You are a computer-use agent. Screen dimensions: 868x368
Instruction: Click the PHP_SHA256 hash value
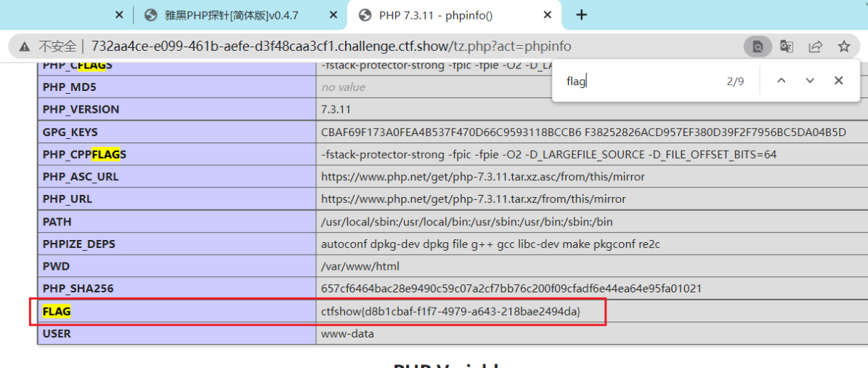point(511,289)
